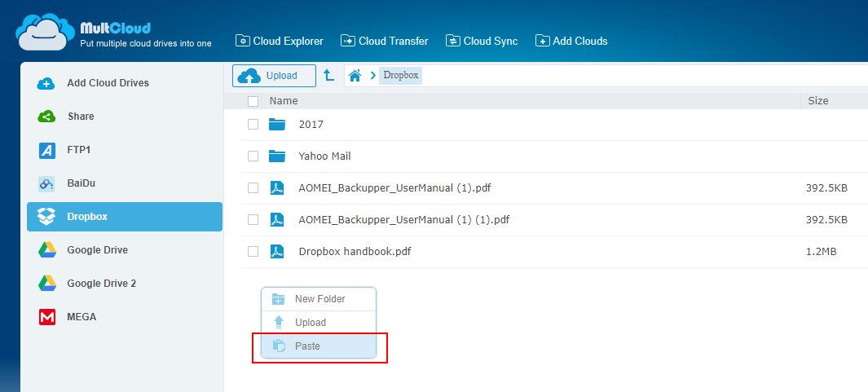Go up one folder level arrow
Screen dimensions: 868x392
[329, 76]
